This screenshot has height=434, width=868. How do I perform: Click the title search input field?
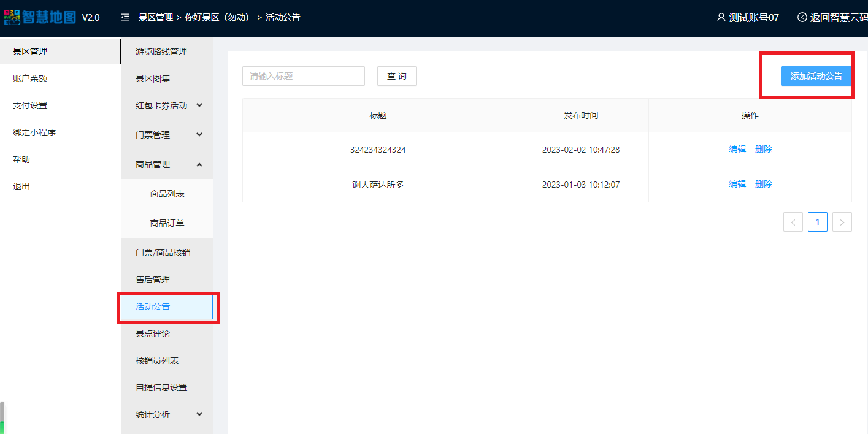click(303, 76)
